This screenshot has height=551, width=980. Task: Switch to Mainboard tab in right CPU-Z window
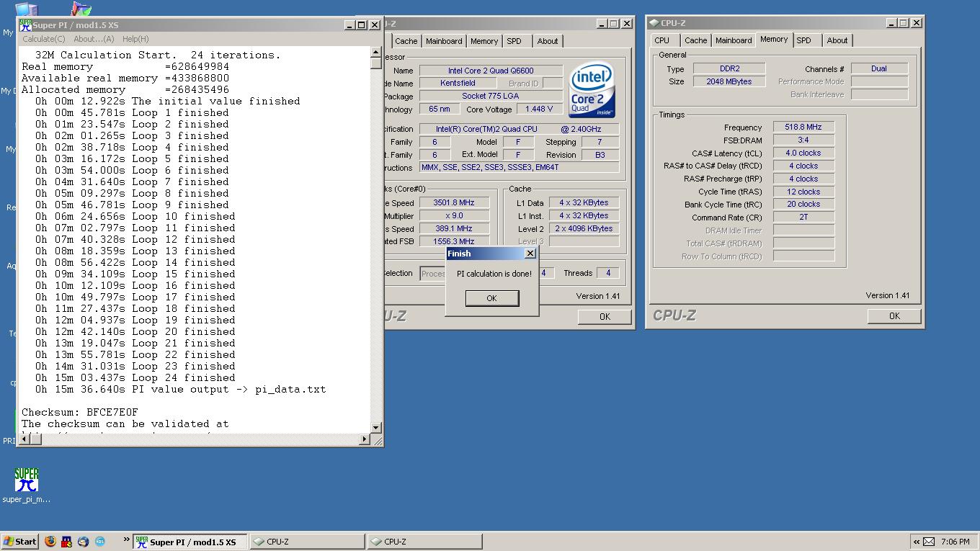click(734, 40)
